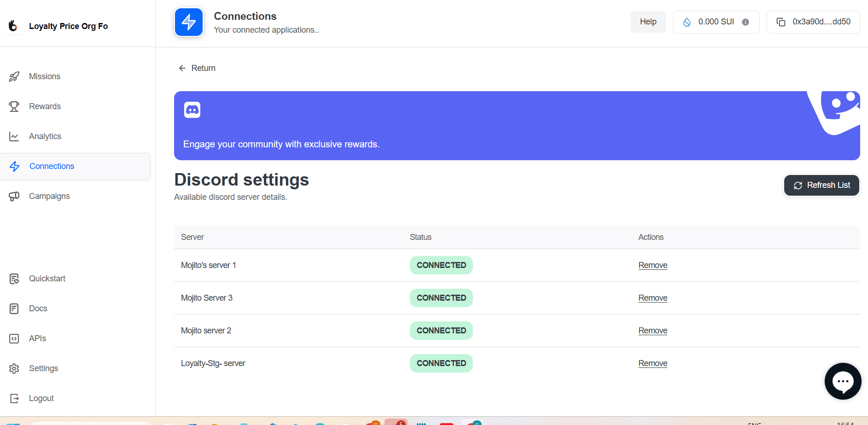The height and width of the screenshot is (425, 868).
Task: Click the 0.000 SUI balance text
Action: (x=716, y=22)
